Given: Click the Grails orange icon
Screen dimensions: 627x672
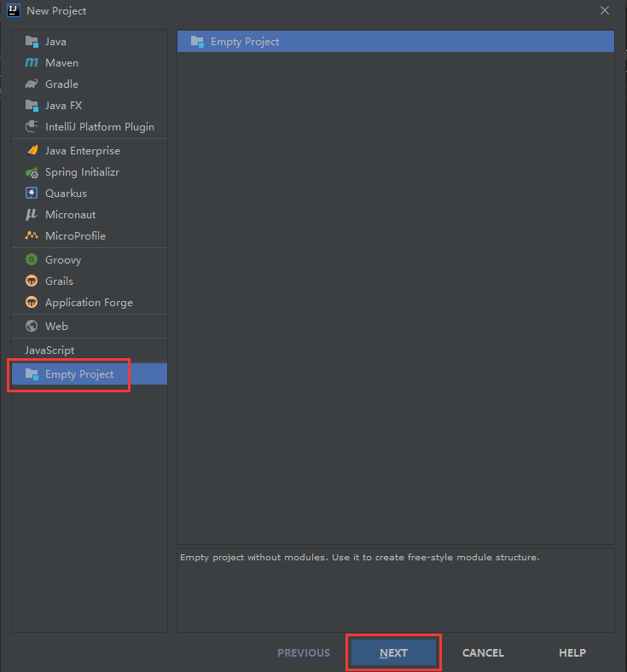Looking at the screenshot, I should tap(32, 281).
